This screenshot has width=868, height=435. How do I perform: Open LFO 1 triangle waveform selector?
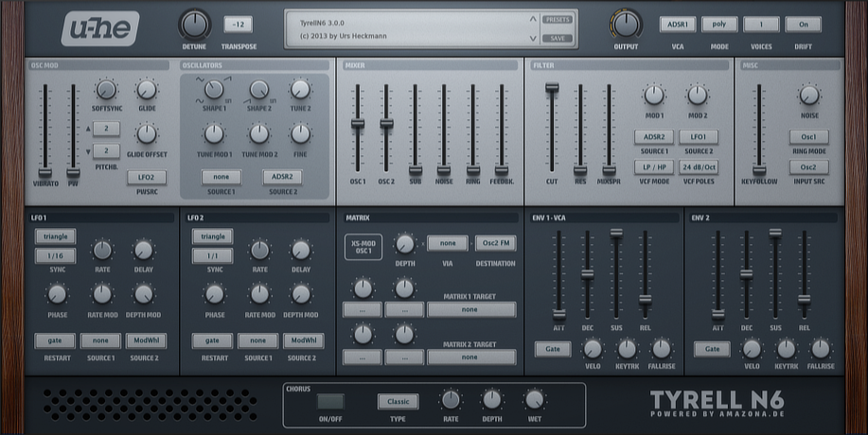click(x=55, y=236)
